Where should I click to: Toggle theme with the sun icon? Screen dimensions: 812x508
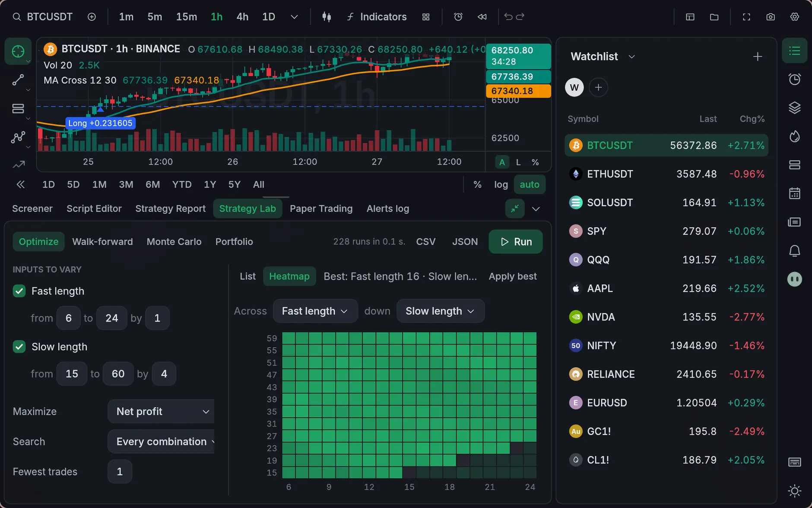pyautogui.click(x=795, y=491)
